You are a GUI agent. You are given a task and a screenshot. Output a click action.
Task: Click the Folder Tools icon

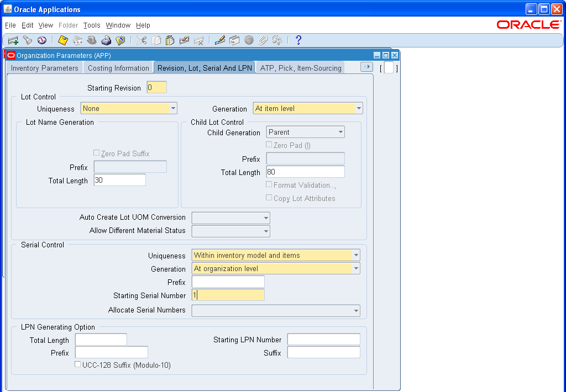pyautogui.click(x=277, y=40)
